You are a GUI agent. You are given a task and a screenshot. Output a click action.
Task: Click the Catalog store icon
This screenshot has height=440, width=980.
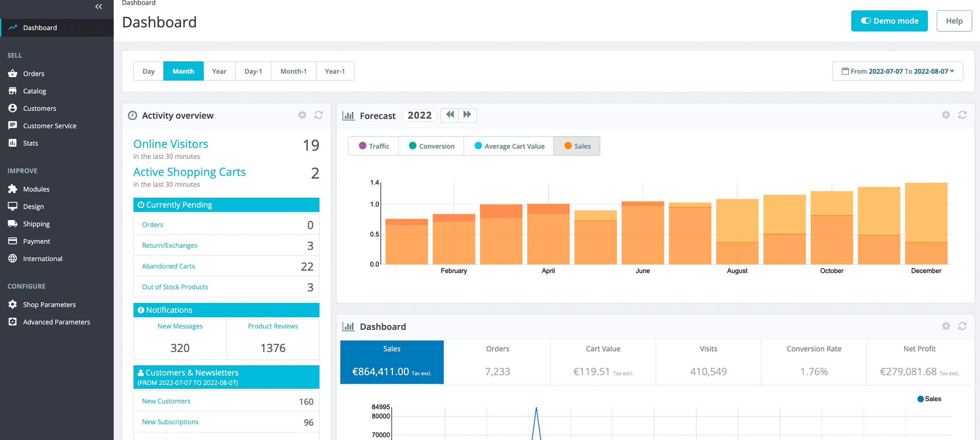13,91
